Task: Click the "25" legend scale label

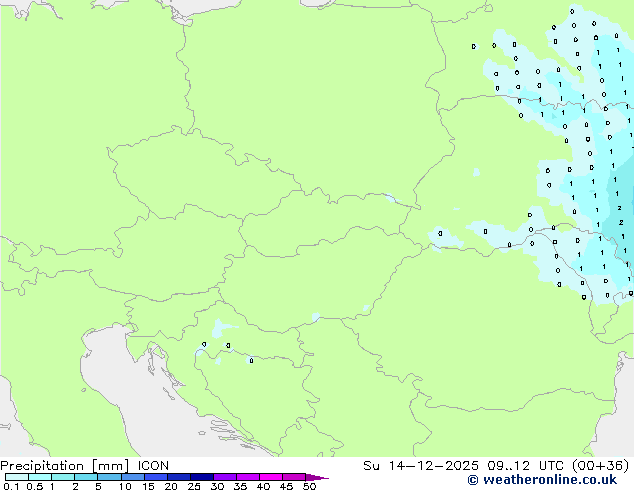Action: [x=194, y=486]
